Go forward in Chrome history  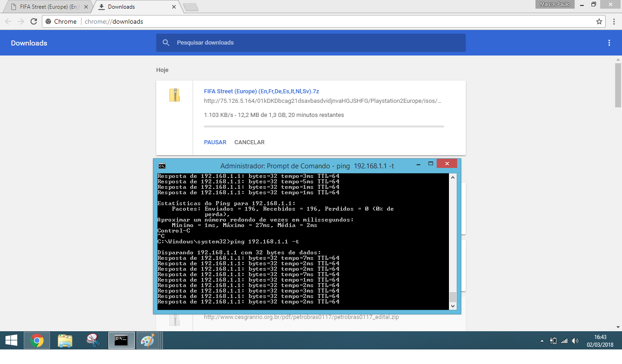click(21, 21)
